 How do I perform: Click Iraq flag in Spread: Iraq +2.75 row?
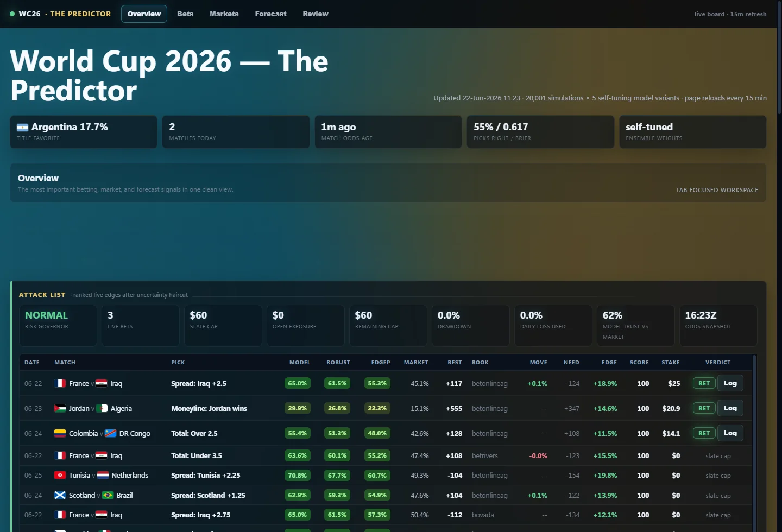point(102,515)
